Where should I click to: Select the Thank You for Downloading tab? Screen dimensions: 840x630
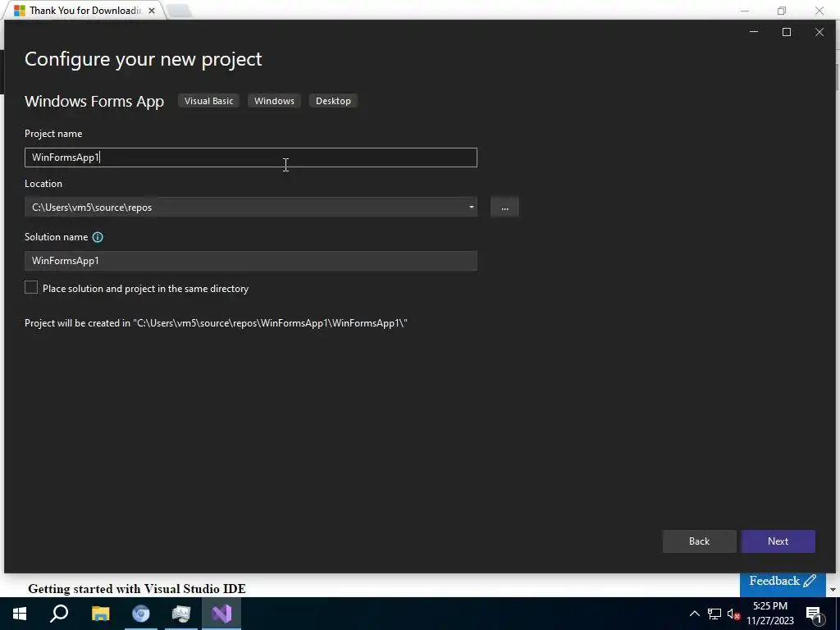click(x=84, y=10)
